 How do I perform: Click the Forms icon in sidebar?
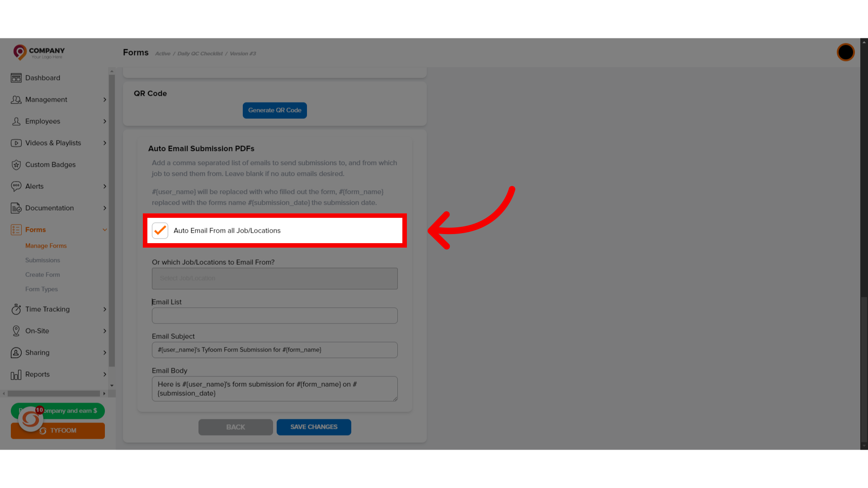(x=16, y=230)
